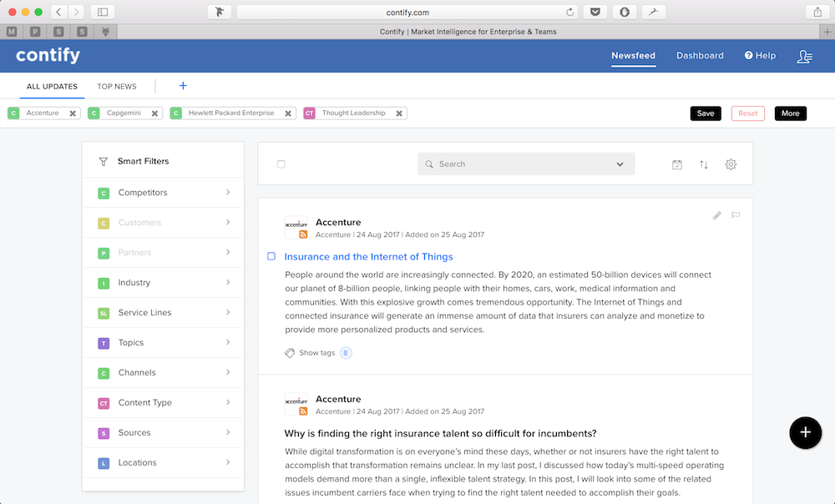Click into the Search input field
This screenshot has height=504, width=835.
[x=518, y=164]
